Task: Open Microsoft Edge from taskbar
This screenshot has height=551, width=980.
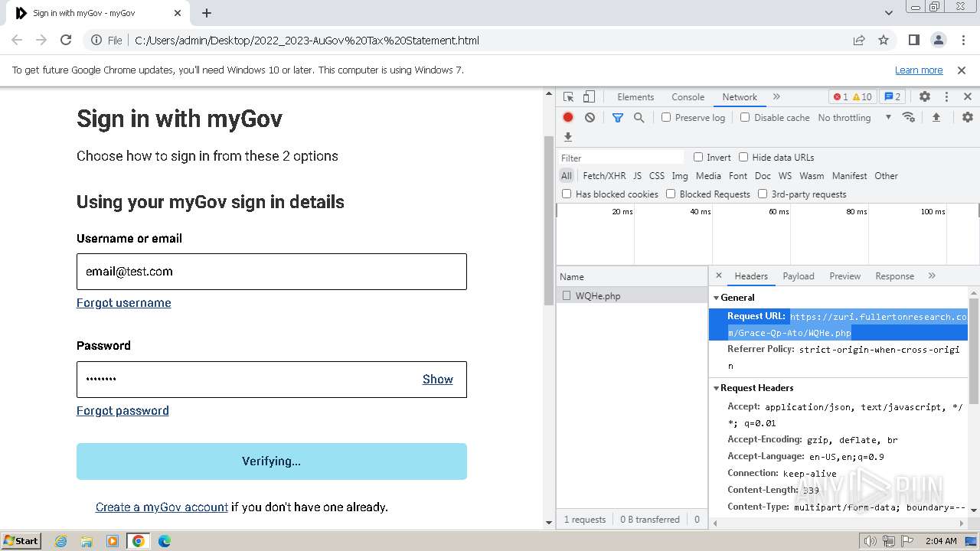Action: pyautogui.click(x=164, y=541)
